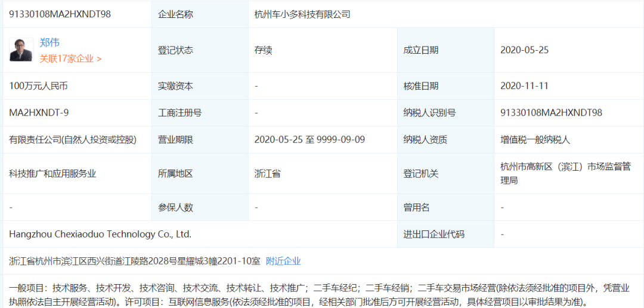Click the dash value beside 进出口企业代码
This screenshot has height=308, width=644.
[502, 235]
